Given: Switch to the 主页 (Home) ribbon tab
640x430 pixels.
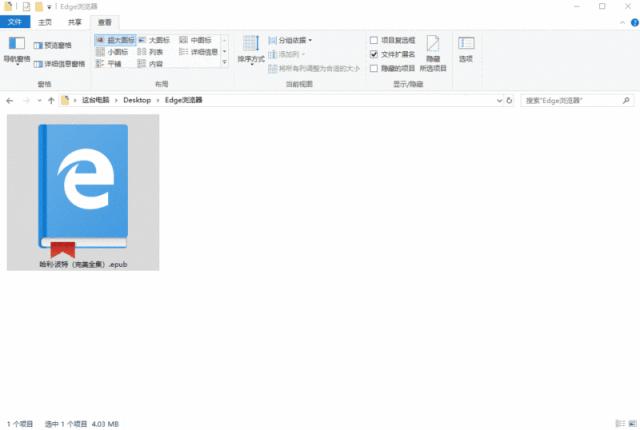Looking at the screenshot, I should pyautogui.click(x=45, y=22).
